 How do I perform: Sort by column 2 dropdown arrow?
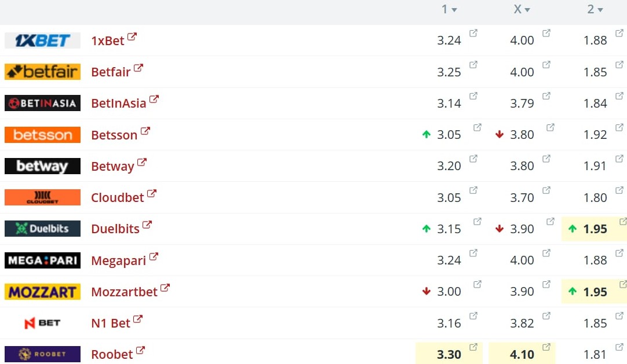600,10
